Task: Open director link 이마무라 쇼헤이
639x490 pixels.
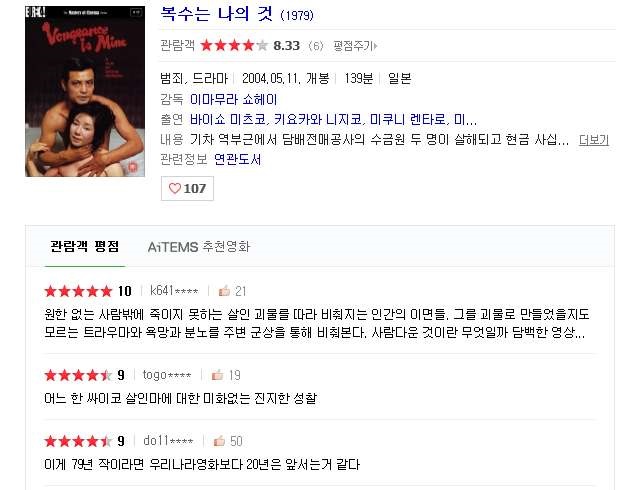Action: 234,99
